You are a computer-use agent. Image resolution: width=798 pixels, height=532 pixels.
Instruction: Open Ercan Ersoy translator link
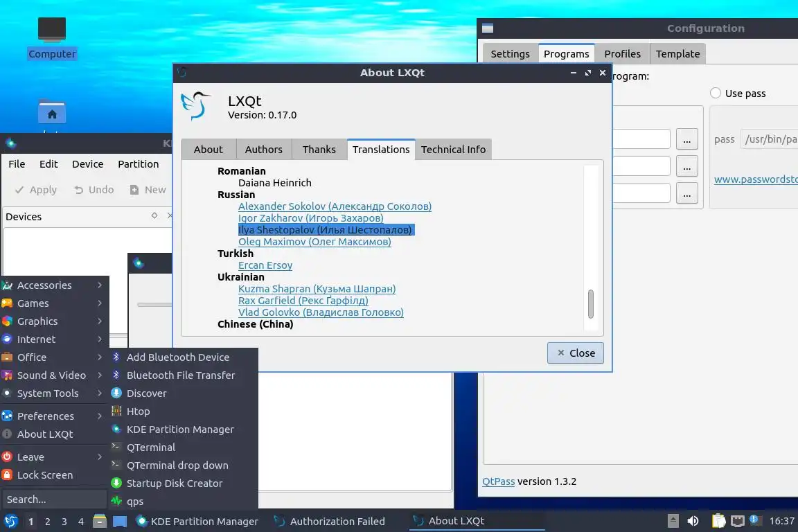coord(265,265)
